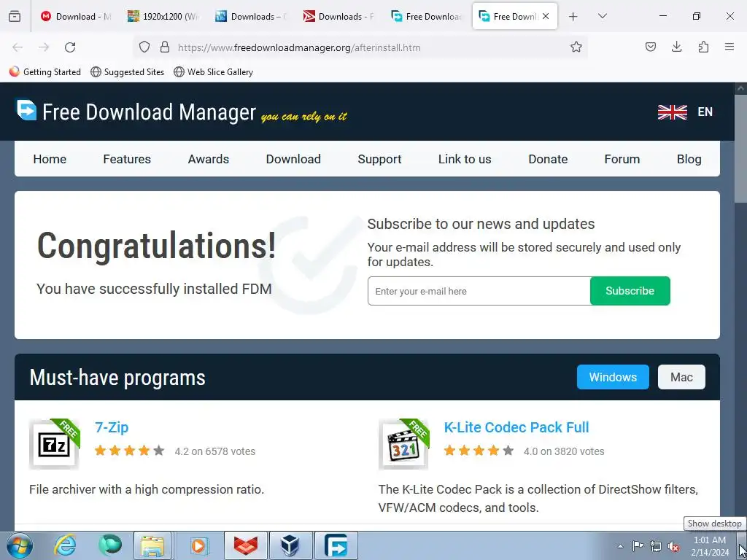This screenshot has height=560, width=747.
Task: Open Link to us page
Action: tap(465, 159)
